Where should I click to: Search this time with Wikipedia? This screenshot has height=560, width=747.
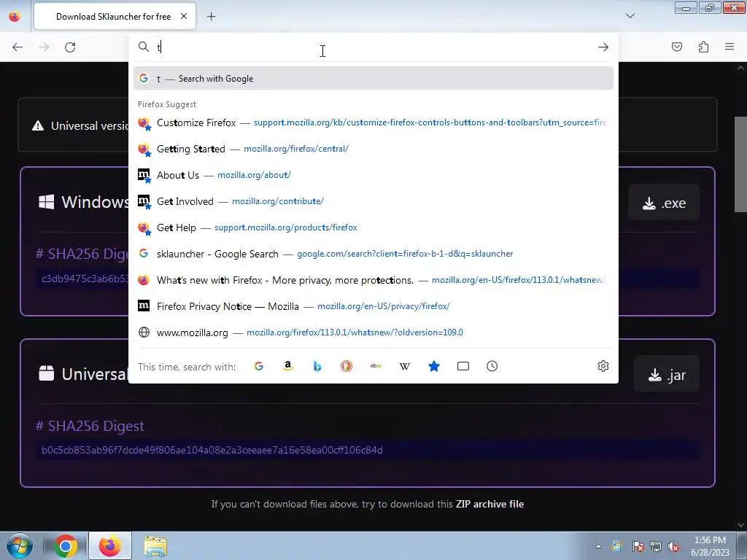pos(404,366)
